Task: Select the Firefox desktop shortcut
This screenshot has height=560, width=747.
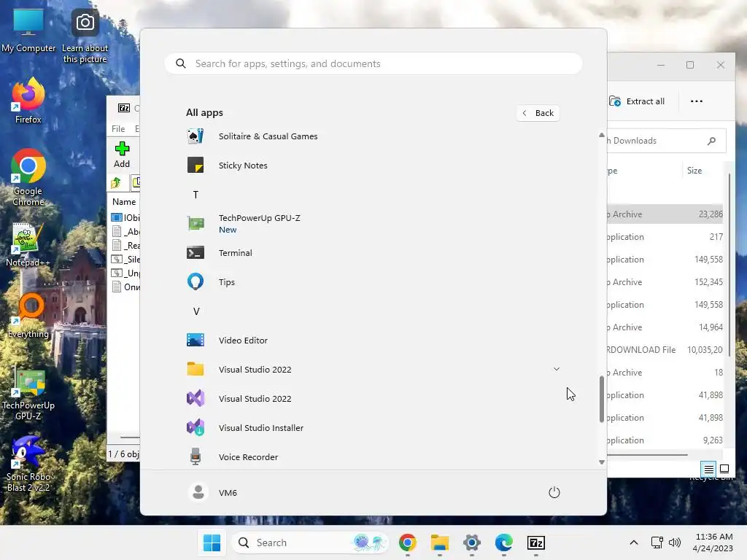Action: (x=28, y=101)
